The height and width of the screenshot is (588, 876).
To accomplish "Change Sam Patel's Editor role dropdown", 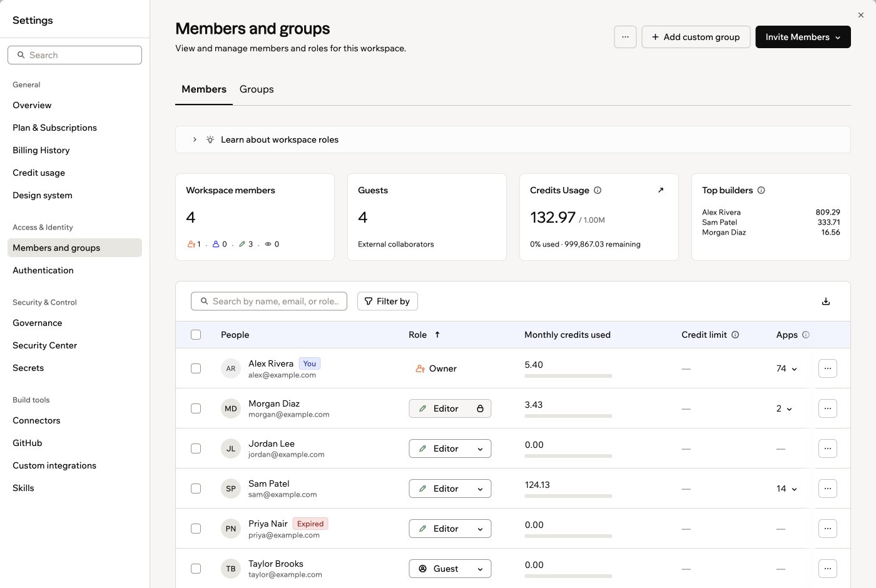I will [x=450, y=489].
